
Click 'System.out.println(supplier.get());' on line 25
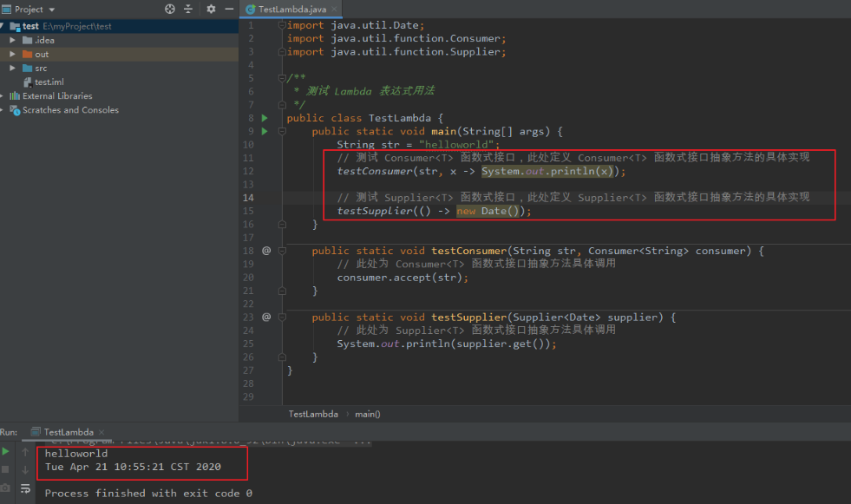(446, 344)
